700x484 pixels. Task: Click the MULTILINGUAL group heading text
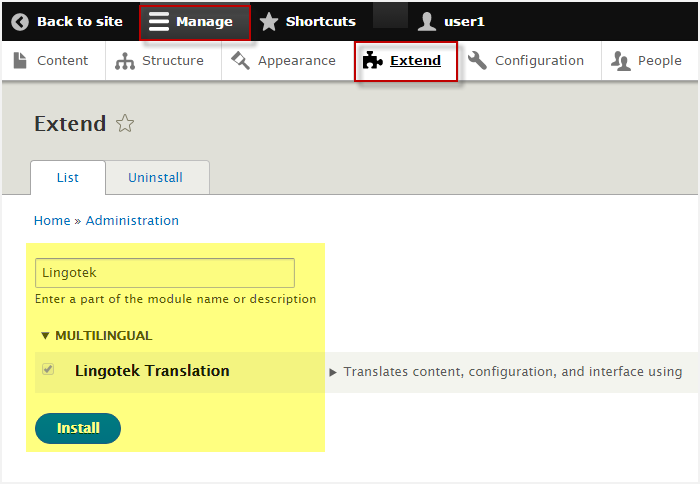104,336
